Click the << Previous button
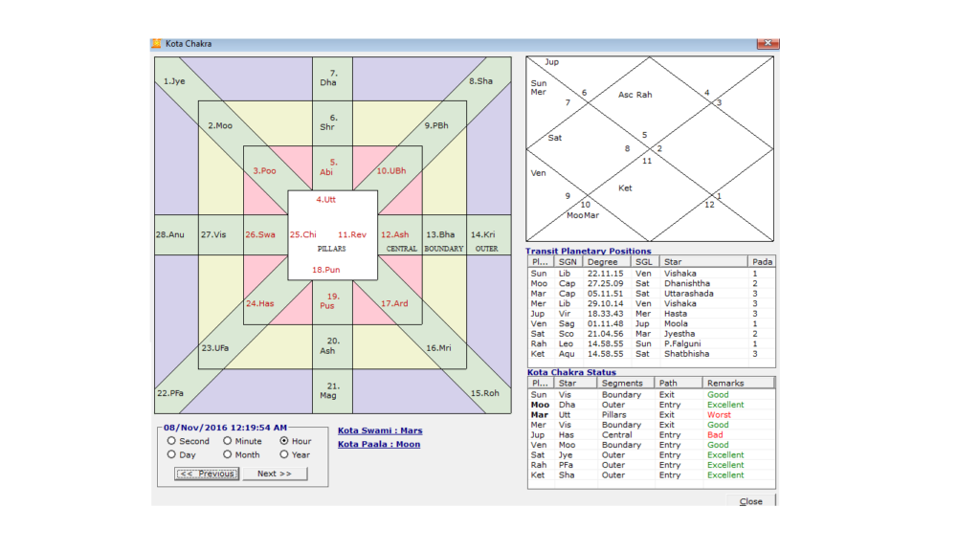 point(207,474)
